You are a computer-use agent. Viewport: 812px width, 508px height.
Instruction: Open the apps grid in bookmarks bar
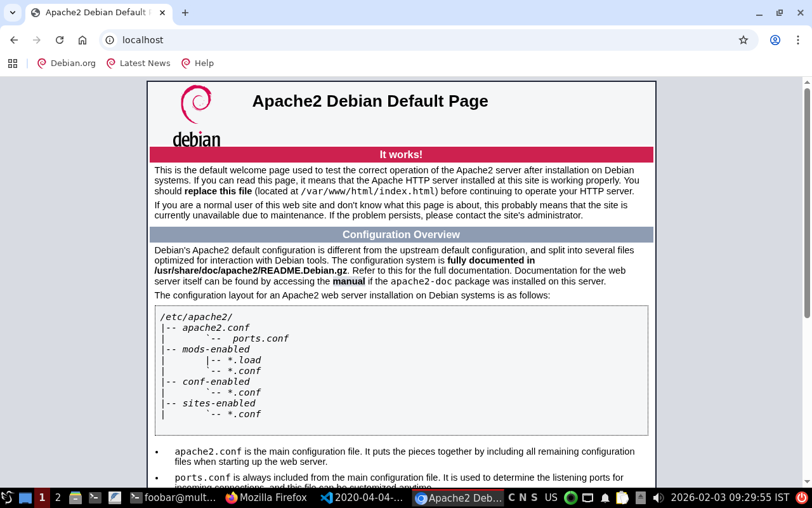(13, 63)
